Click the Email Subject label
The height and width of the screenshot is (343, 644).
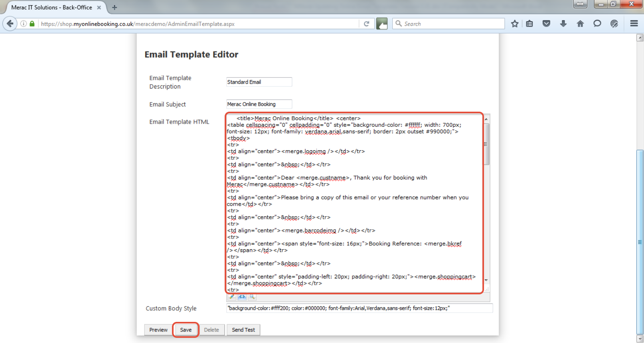(x=168, y=104)
